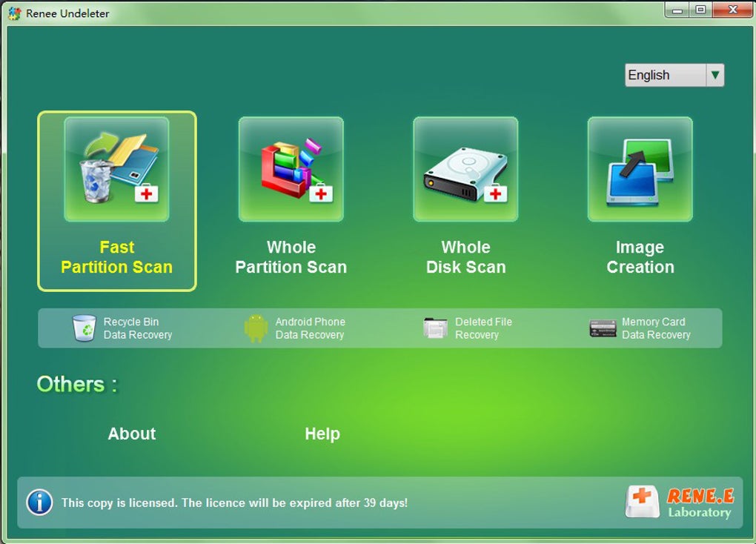
Task: Open the Help link
Action: click(322, 434)
